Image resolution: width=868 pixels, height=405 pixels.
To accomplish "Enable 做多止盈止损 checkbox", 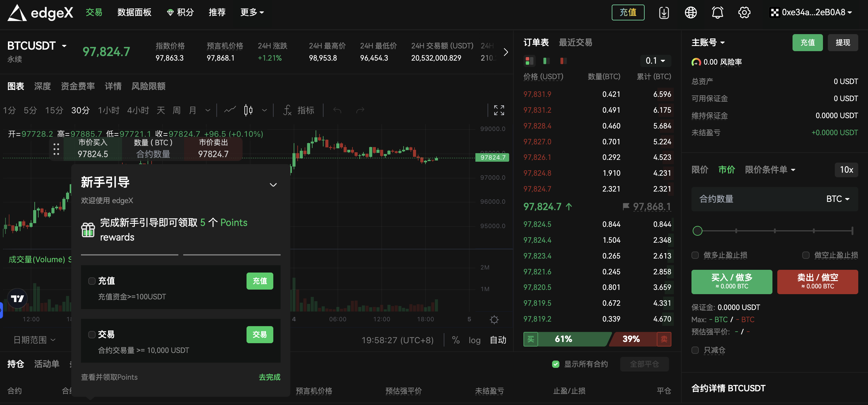I will tap(695, 255).
